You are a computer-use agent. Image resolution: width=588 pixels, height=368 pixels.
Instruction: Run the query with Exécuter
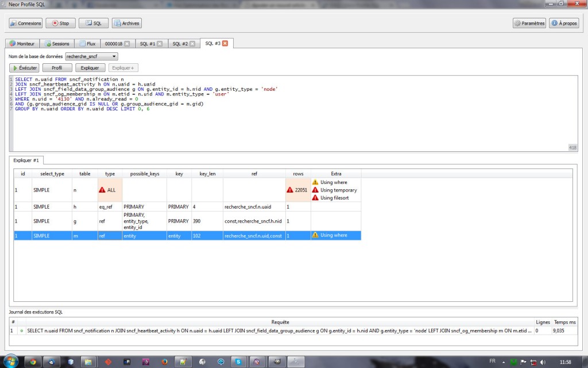(x=25, y=68)
